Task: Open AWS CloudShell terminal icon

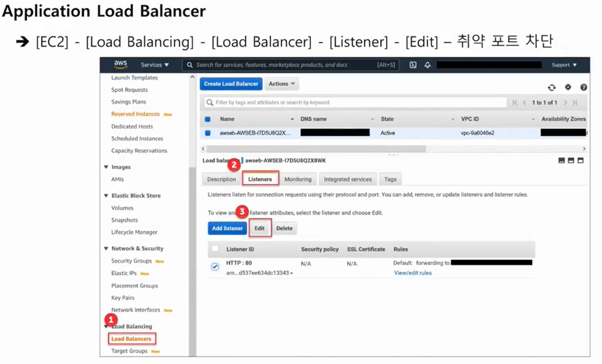Action: coord(413,65)
